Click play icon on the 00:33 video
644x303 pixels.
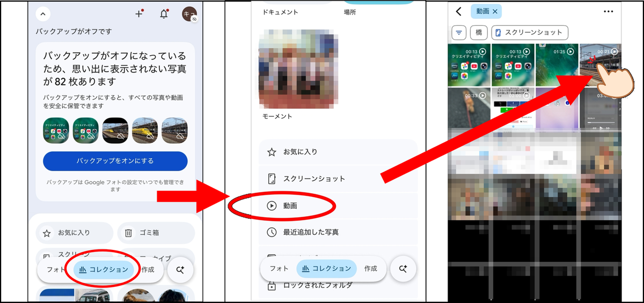tap(482, 96)
